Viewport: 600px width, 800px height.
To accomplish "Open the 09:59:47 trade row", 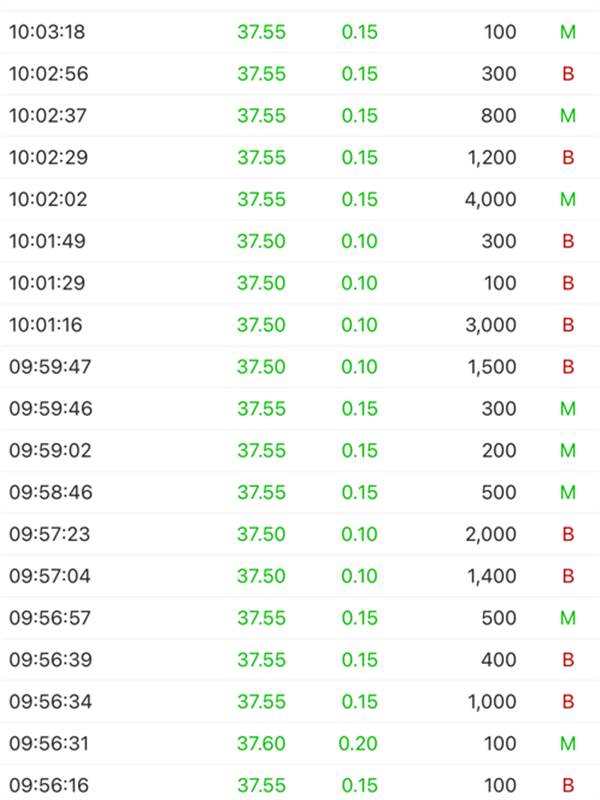I will pos(300,366).
